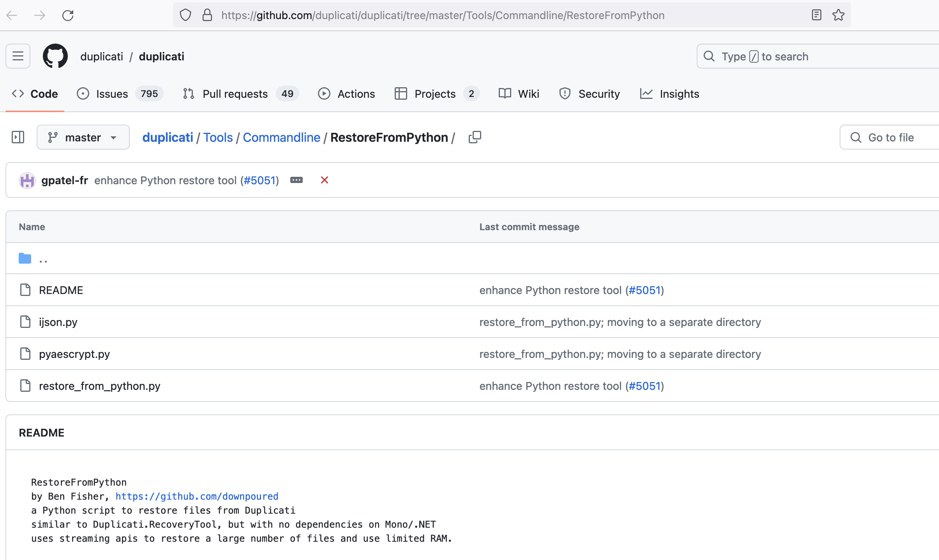The width and height of the screenshot is (939, 560).
Task: Open restore_from_python.py file name
Action: [99, 386]
